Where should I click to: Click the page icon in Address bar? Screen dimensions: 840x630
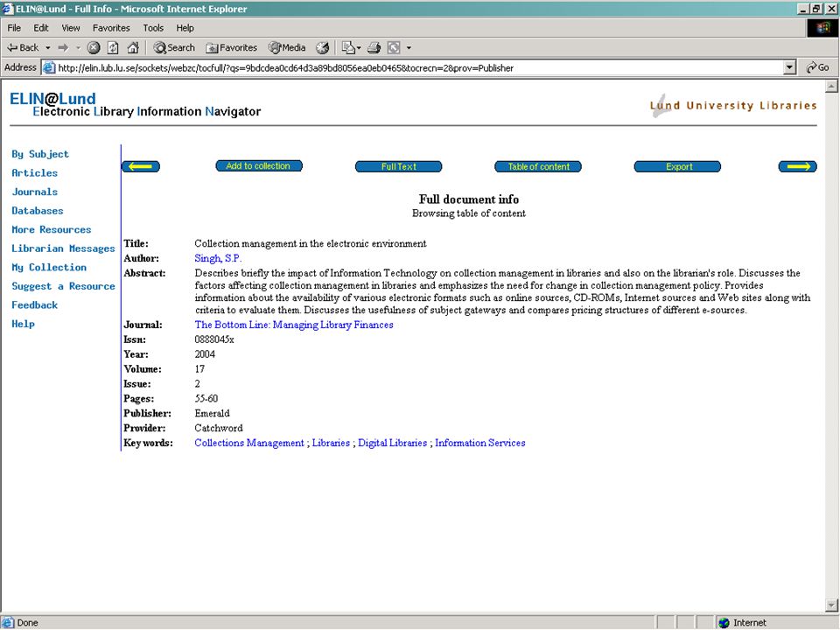click(49, 68)
